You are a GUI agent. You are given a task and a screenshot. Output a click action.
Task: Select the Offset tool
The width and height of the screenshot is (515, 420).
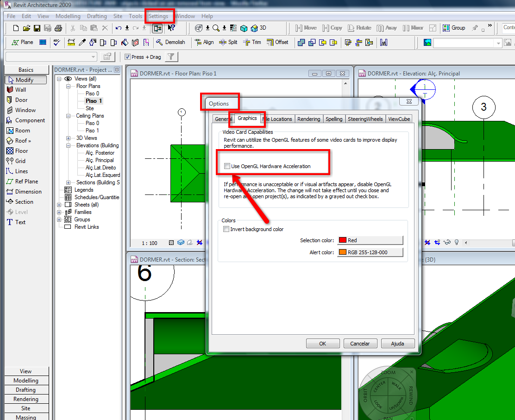pyautogui.click(x=277, y=42)
